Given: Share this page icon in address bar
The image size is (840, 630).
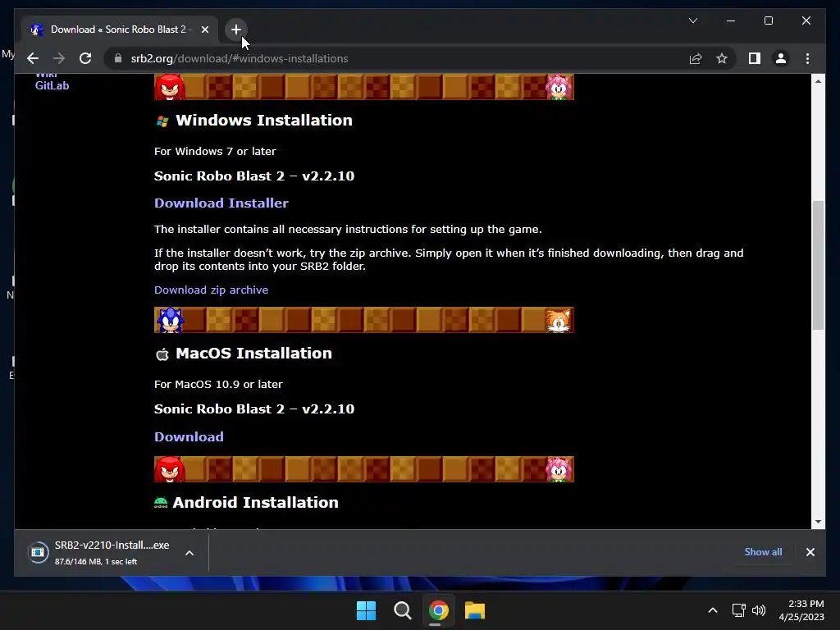Looking at the screenshot, I should click(696, 58).
